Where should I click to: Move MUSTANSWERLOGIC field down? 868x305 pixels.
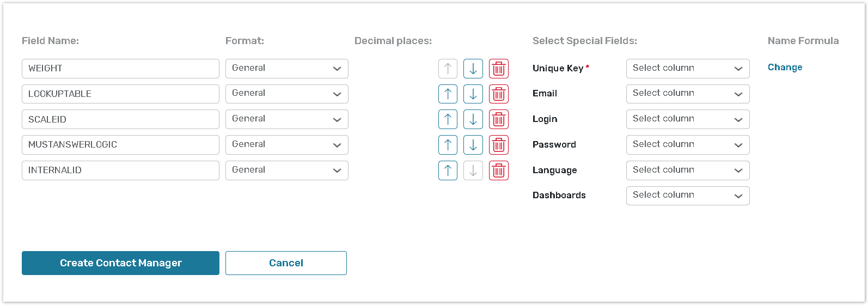(x=473, y=145)
